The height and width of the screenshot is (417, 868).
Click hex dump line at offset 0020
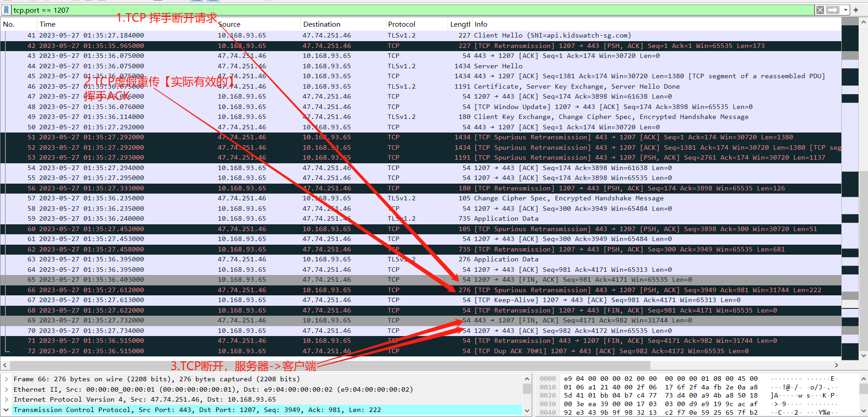[x=688, y=395]
